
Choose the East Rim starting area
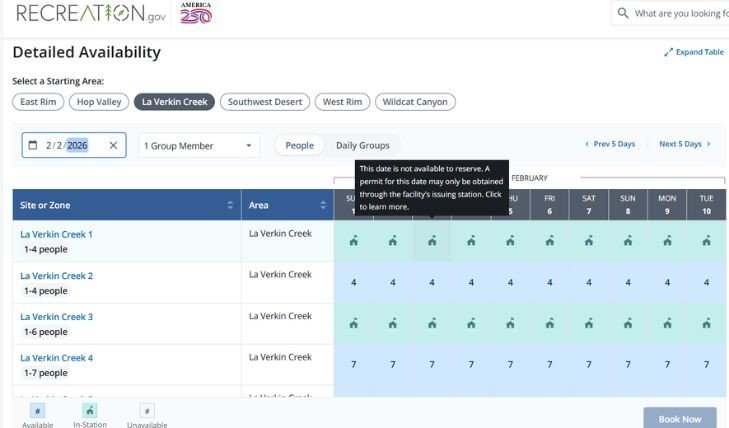coord(43,102)
